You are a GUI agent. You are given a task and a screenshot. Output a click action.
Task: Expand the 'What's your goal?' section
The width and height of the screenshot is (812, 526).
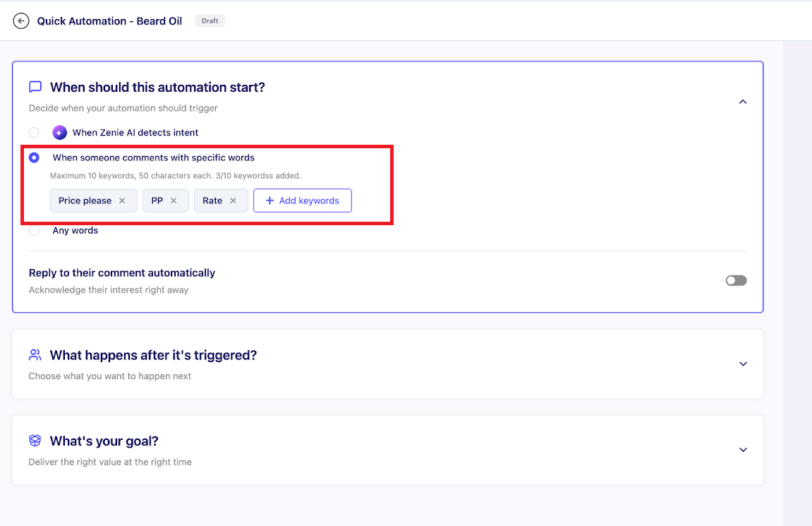[x=742, y=450]
